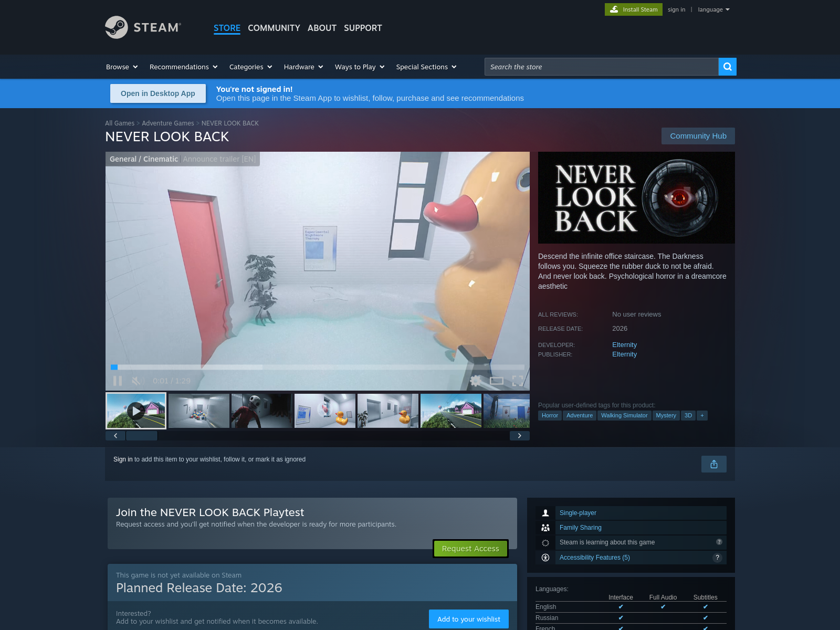Image resolution: width=840 pixels, height=630 pixels.
Task: Select the Horror tag
Action: click(x=550, y=415)
